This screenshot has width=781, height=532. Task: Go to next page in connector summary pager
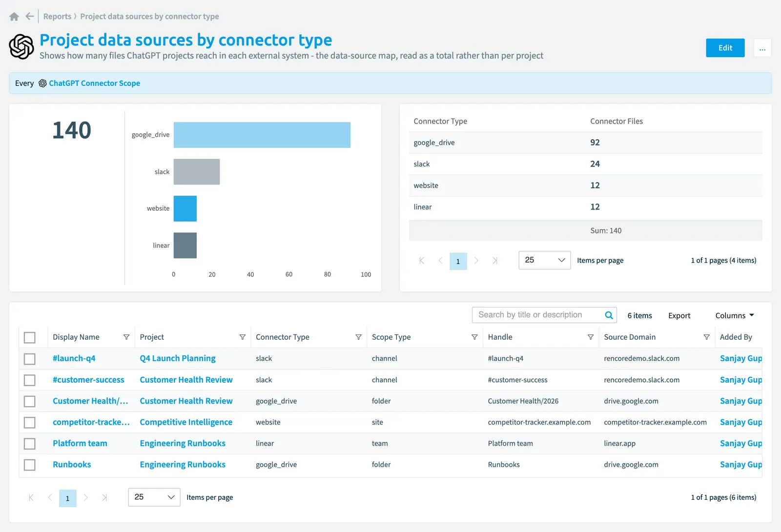476,261
